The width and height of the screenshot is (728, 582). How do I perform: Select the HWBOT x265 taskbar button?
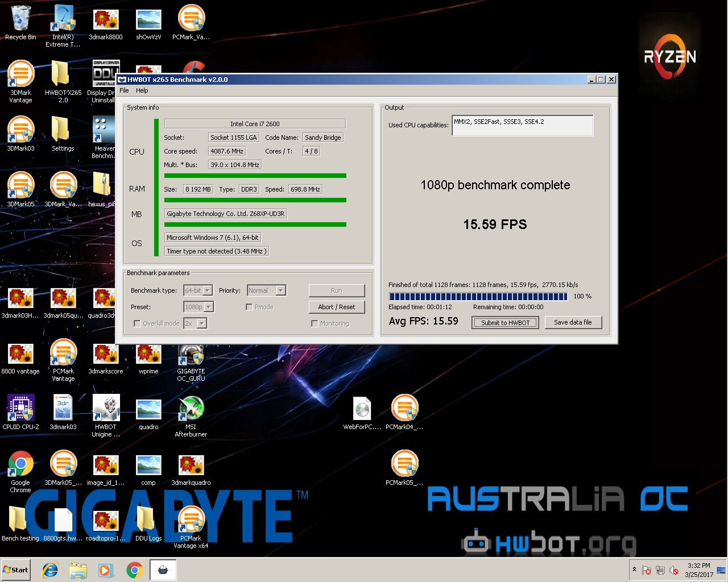click(163, 570)
